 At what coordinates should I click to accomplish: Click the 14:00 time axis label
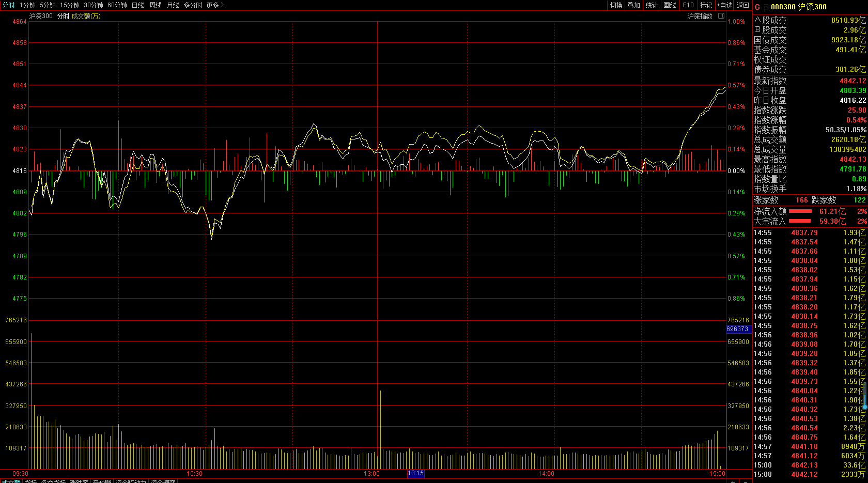(547, 473)
